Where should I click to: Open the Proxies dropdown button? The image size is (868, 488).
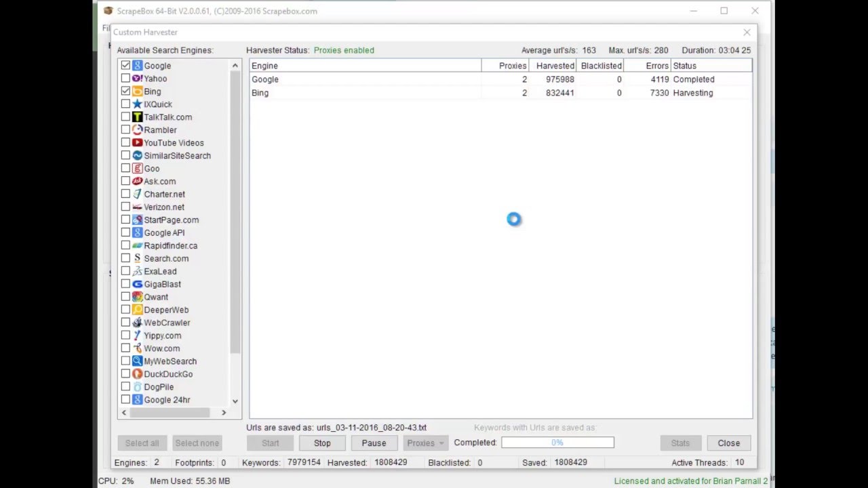[x=426, y=443]
